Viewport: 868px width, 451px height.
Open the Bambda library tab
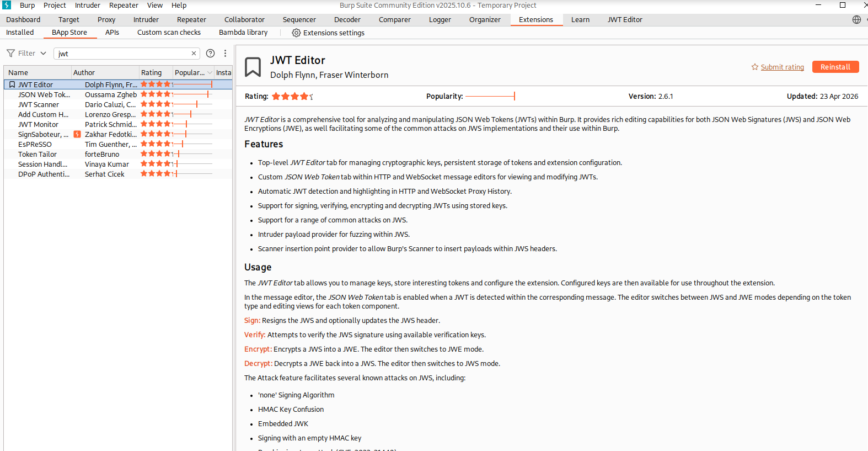coord(243,33)
